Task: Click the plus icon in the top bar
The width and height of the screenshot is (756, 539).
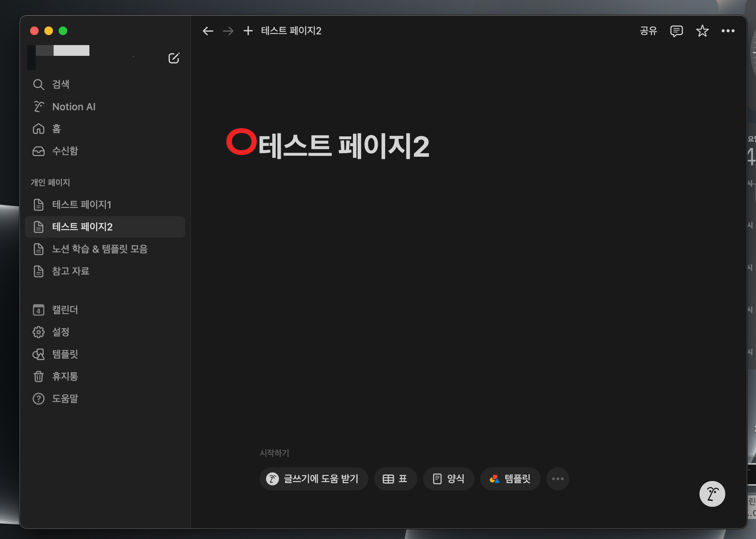Action: click(248, 31)
